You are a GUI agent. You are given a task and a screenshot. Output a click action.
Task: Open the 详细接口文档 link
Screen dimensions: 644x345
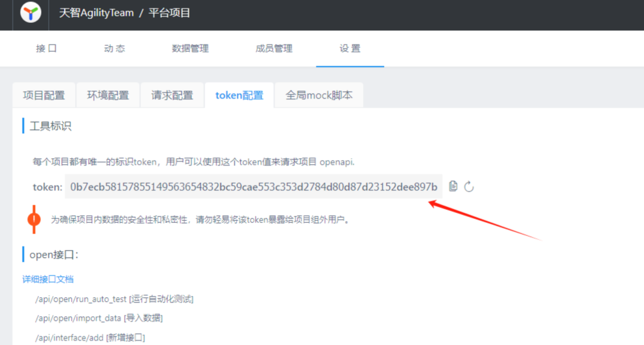pos(48,279)
